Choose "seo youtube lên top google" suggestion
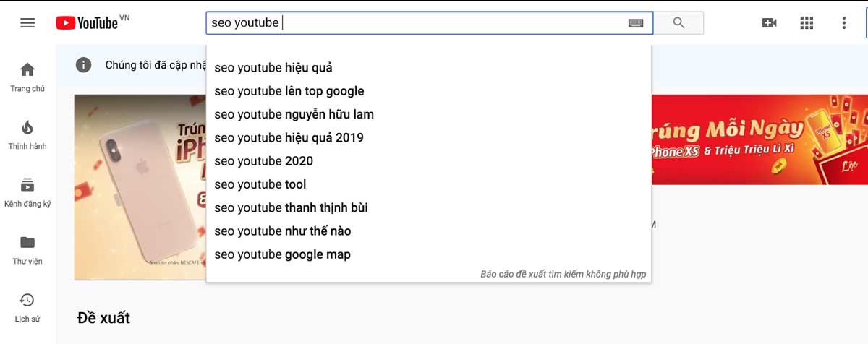Viewport: 868px width, 344px height. click(289, 91)
